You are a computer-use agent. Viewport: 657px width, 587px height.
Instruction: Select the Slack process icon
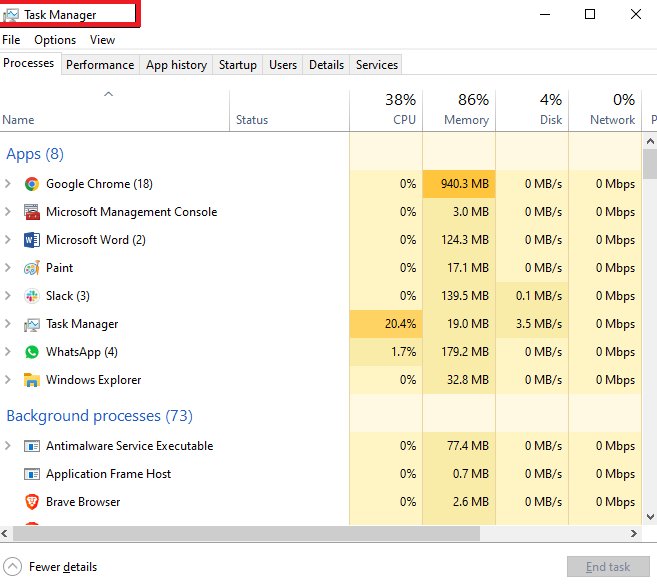[x=31, y=296]
